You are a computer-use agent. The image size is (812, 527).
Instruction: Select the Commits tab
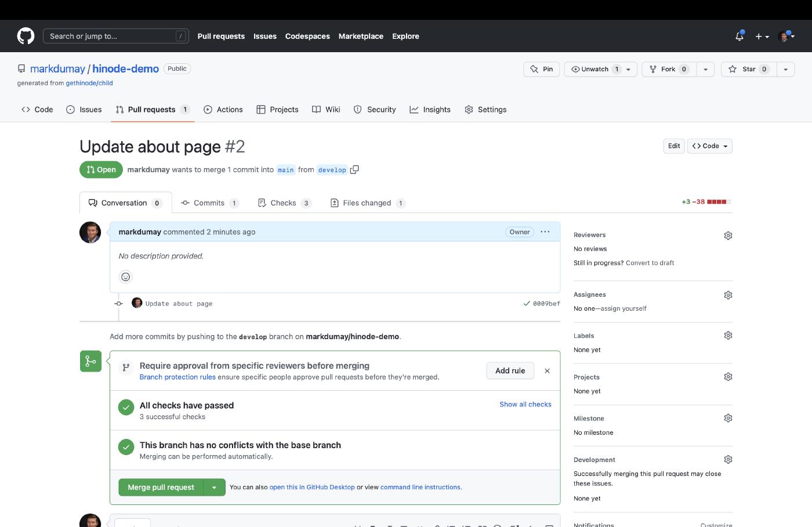[209, 203]
